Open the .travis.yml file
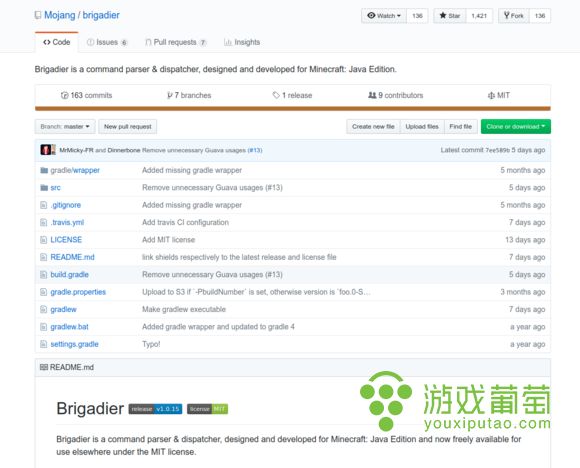This screenshot has width=580, height=468. coord(67,222)
